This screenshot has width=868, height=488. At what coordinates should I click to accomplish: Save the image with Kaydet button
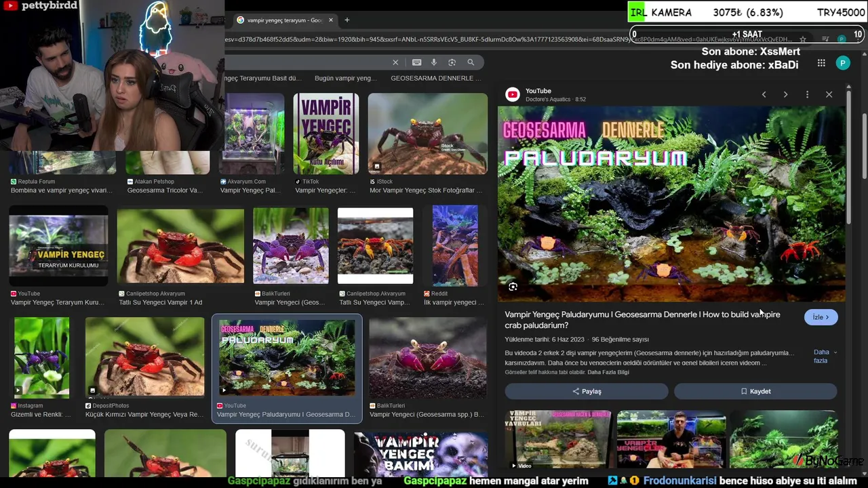(x=755, y=391)
